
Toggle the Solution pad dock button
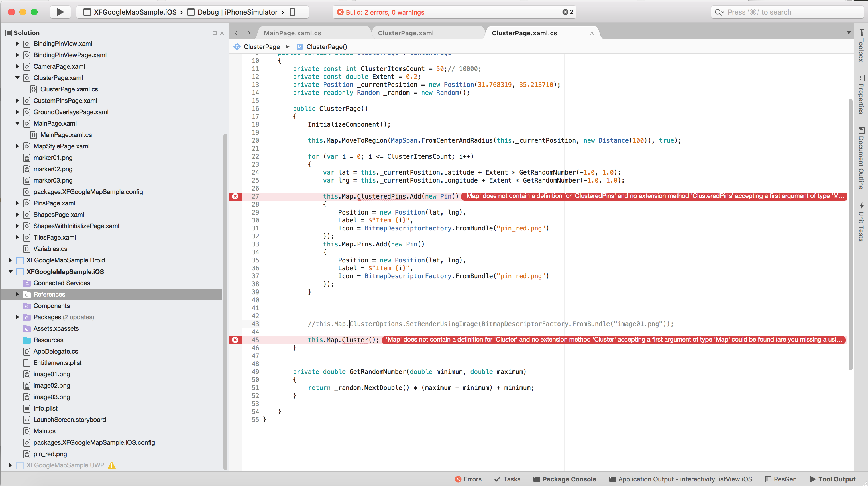tap(214, 33)
